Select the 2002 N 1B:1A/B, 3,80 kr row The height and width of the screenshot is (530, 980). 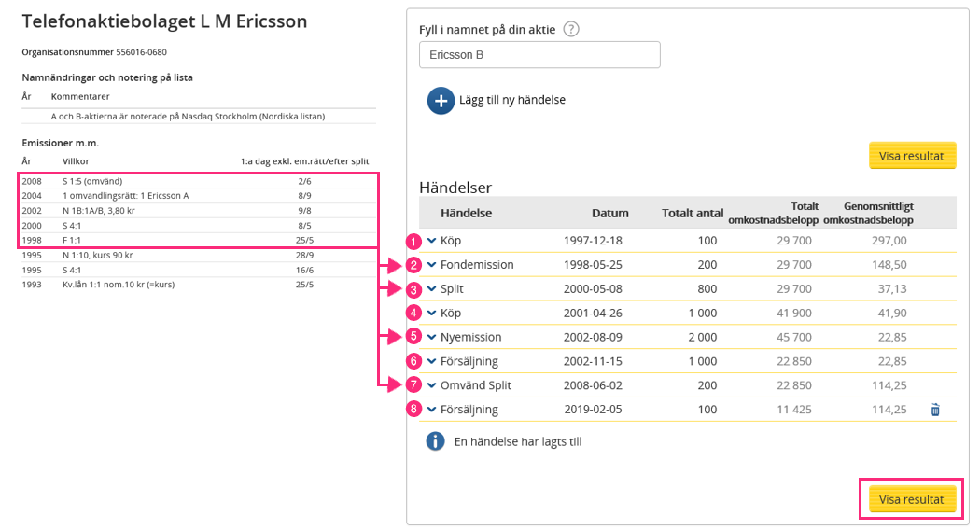198,211
